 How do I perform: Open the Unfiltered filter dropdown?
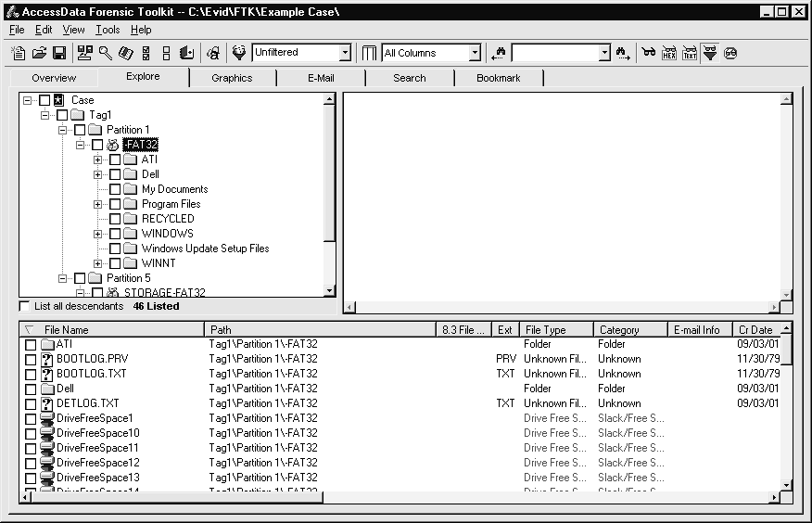click(x=345, y=53)
